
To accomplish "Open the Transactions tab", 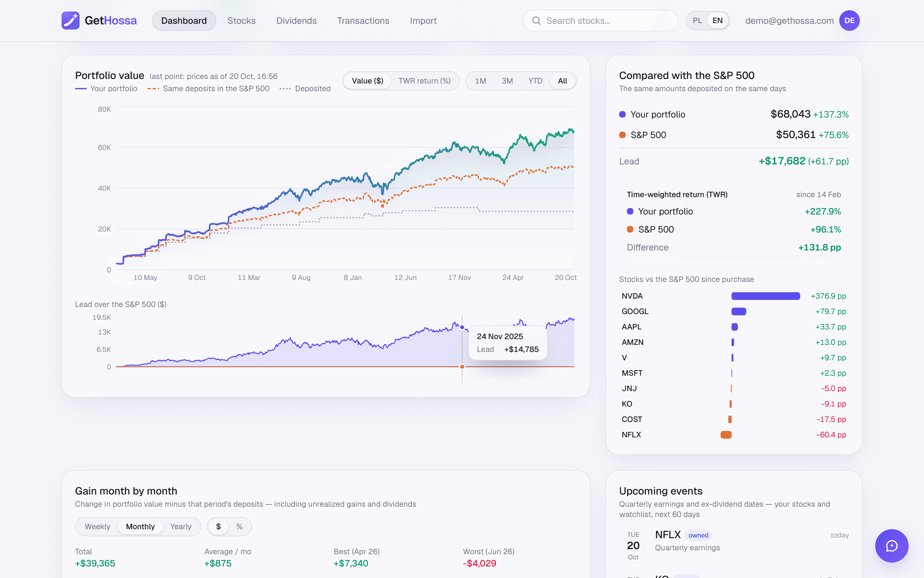I will pos(363,21).
